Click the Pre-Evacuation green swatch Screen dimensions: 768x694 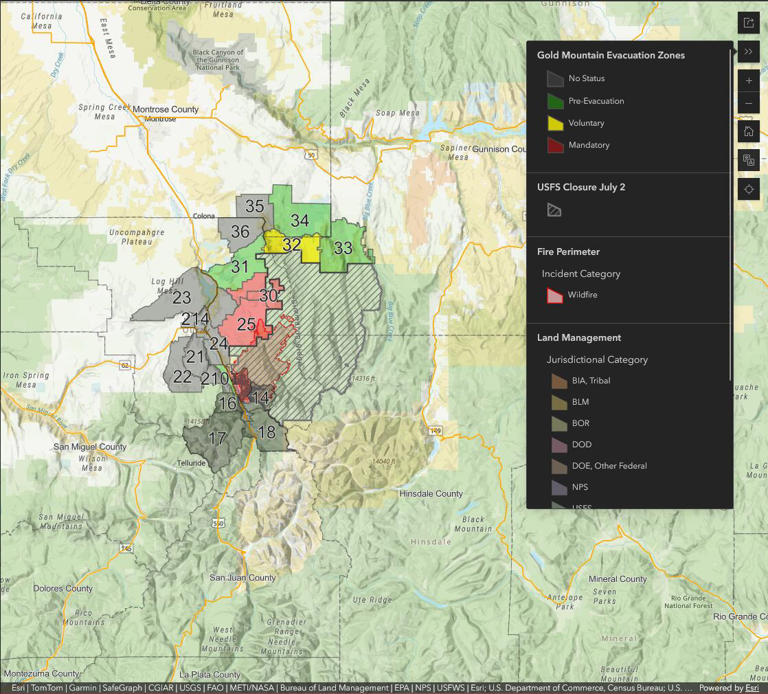point(555,101)
